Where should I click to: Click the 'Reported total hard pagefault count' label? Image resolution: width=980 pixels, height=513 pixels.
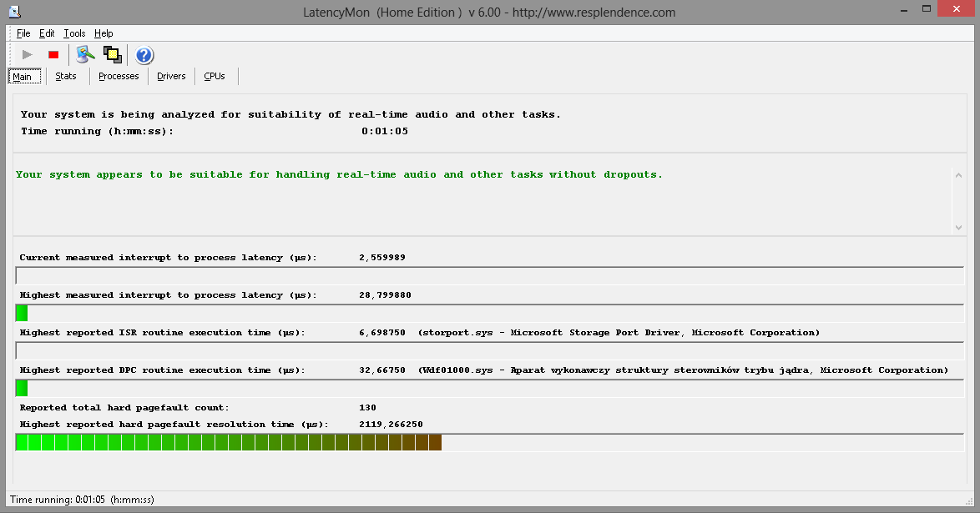(x=124, y=407)
